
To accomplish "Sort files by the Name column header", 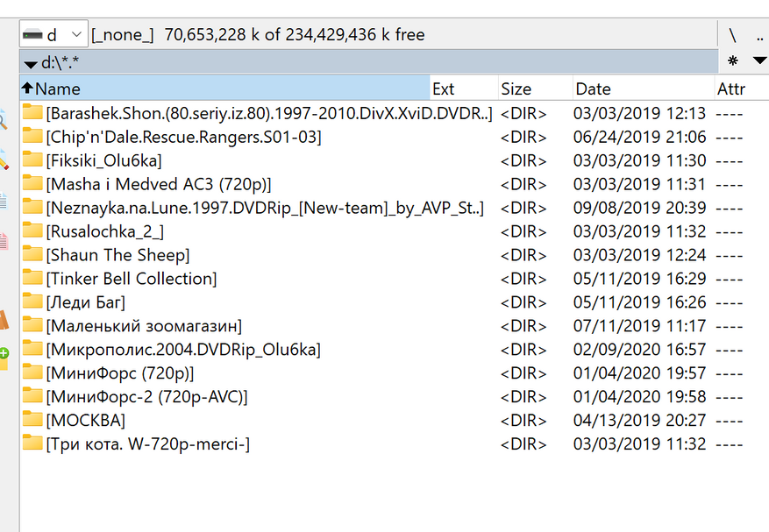I will (58, 89).
